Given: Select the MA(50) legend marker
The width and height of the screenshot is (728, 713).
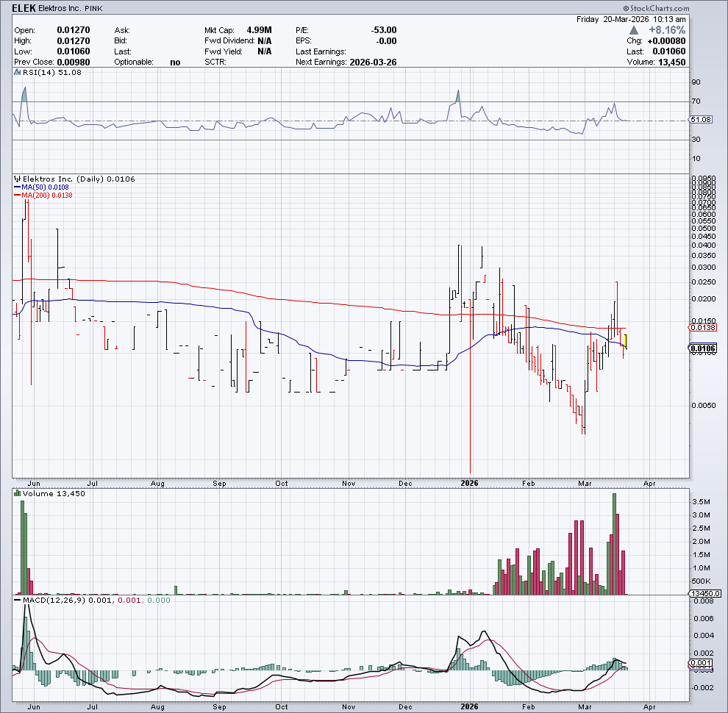Looking at the screenshot, I should coord(18,187).
